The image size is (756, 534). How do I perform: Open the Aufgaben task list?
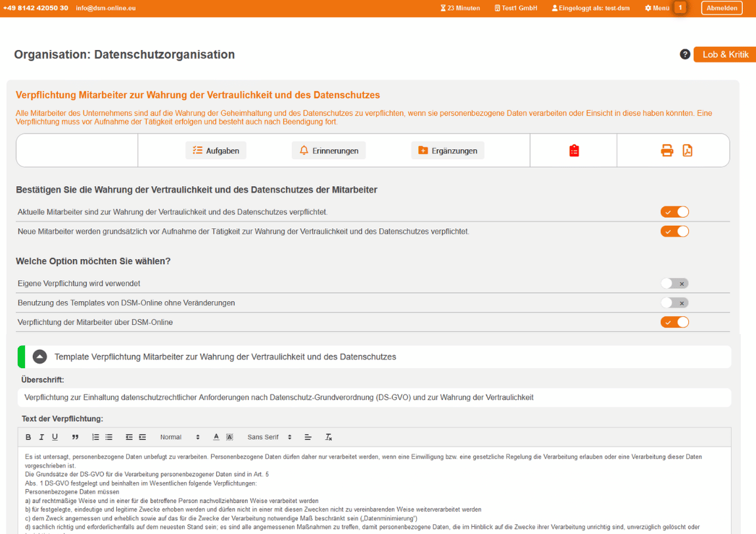215,150
